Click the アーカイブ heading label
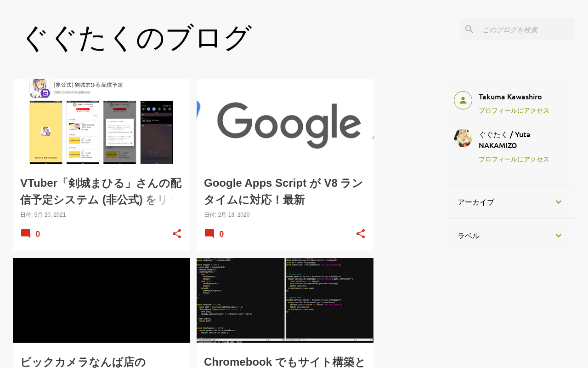The width and height of the screenshot is (588, 368). 476,202
